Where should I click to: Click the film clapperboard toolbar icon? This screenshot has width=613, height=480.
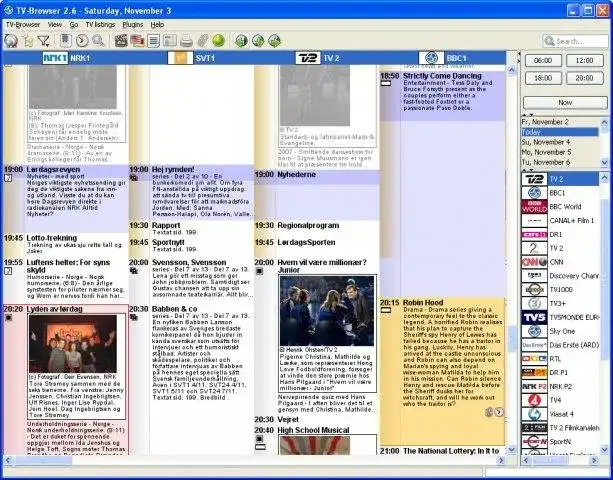(121, 41)
